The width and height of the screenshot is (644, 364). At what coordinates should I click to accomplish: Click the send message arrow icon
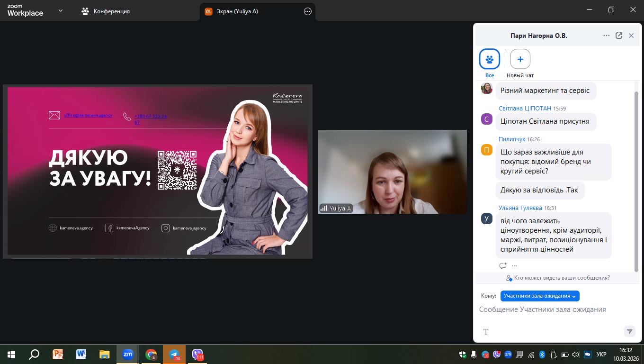tap(629, 331)
